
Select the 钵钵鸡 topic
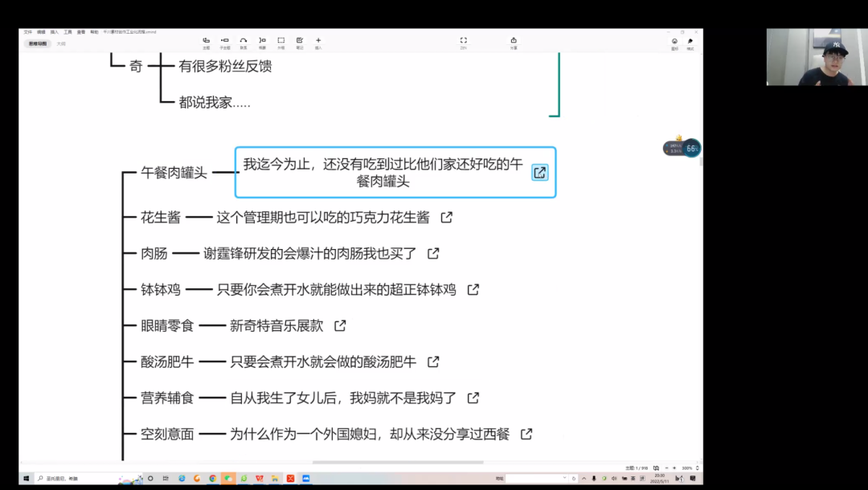pyautogui.click(x=161, y=289)
